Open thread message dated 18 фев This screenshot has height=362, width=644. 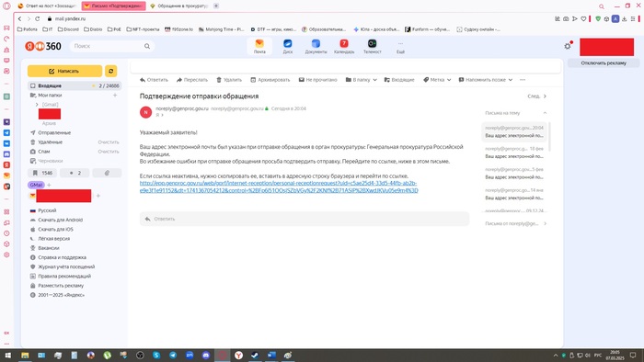513,153
